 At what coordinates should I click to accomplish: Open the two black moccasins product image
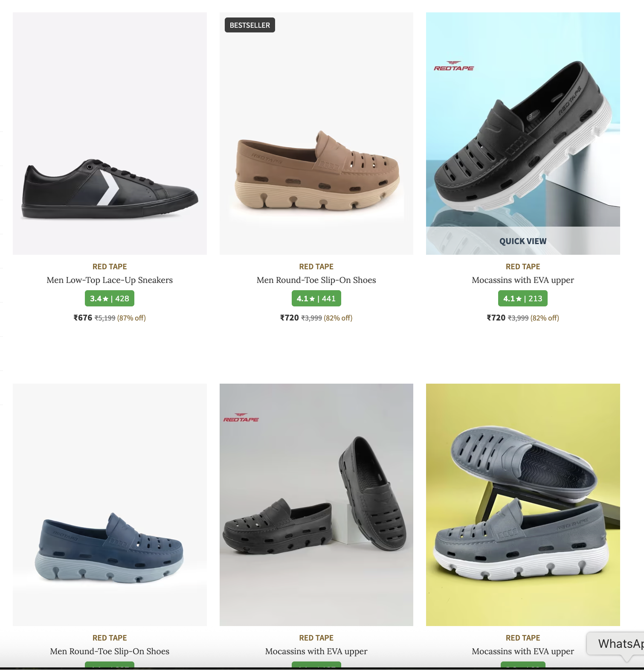pyautogui.click(x=316, y=504)
